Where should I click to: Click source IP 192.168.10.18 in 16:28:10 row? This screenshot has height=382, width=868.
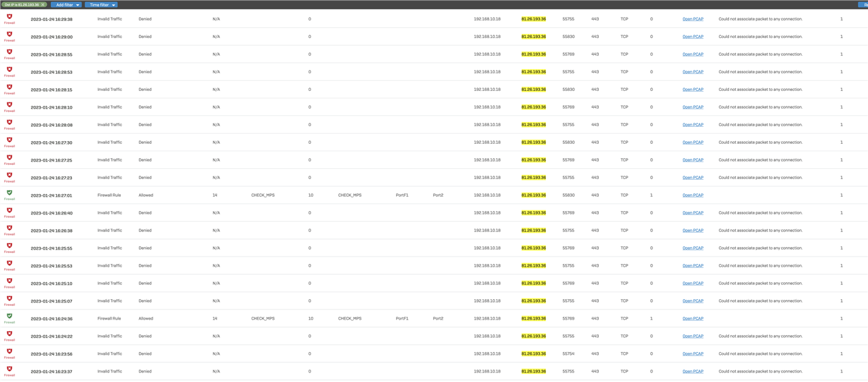487,107
